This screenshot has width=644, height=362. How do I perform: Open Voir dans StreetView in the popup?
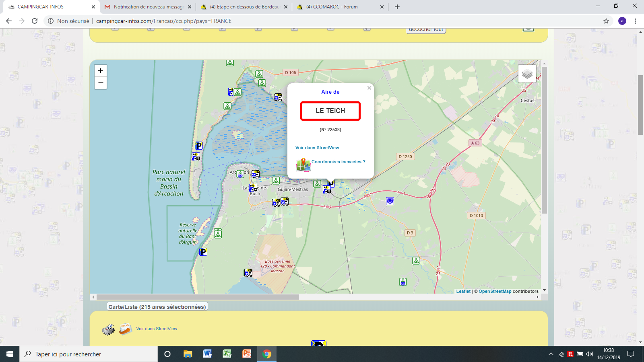[x=317, y=148]
